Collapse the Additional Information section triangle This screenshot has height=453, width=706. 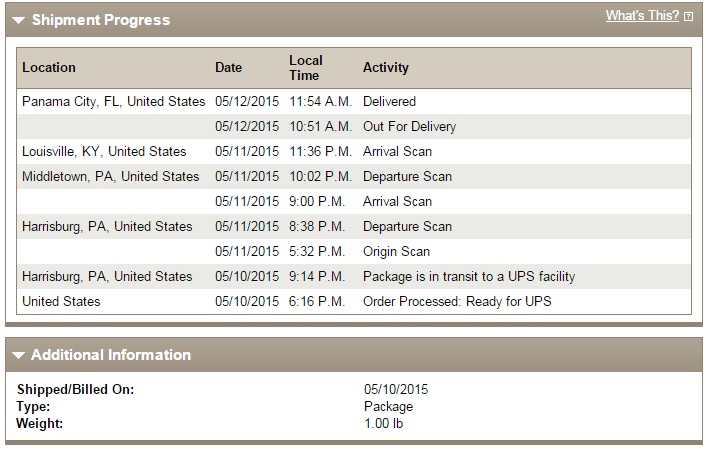(18, 355)
